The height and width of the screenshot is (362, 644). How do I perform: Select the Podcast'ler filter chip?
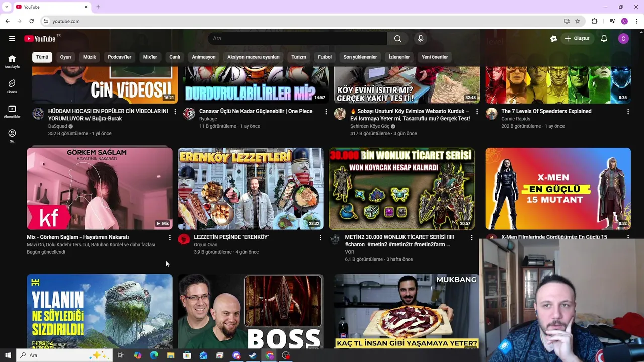pos(119,57)
